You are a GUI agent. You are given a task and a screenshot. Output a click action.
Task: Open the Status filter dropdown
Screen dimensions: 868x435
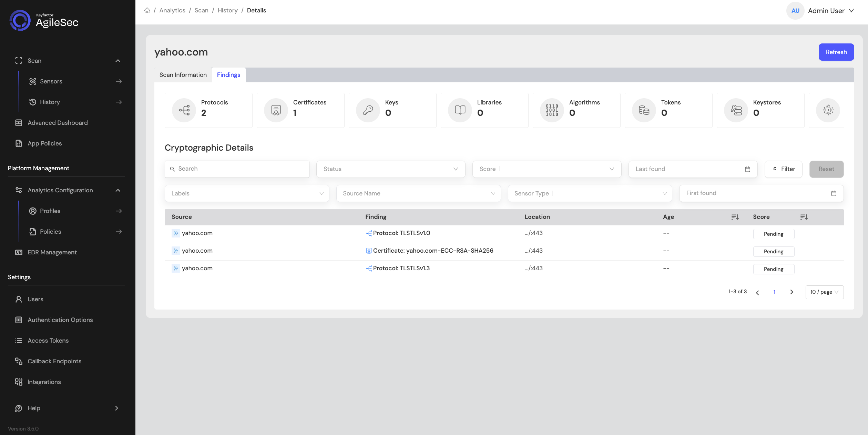coord(391,169)
